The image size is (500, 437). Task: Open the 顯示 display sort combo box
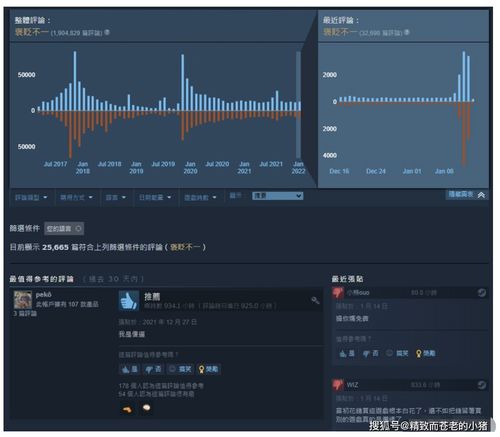tap(278, 196)
